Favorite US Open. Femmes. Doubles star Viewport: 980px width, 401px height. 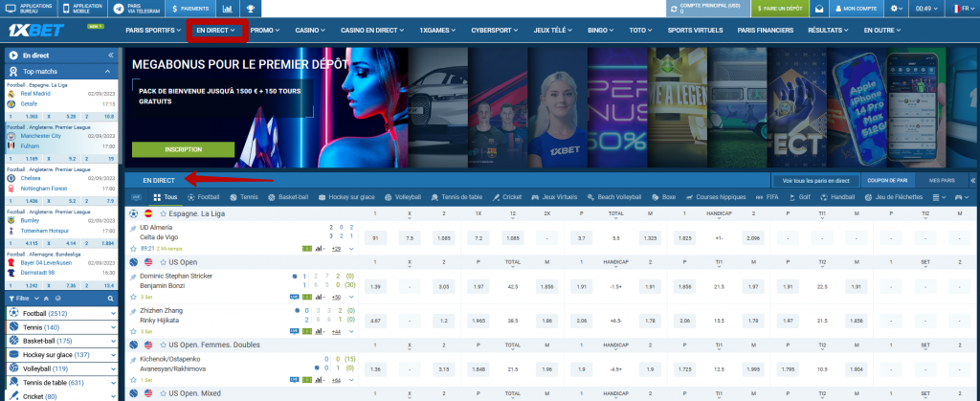163,345
